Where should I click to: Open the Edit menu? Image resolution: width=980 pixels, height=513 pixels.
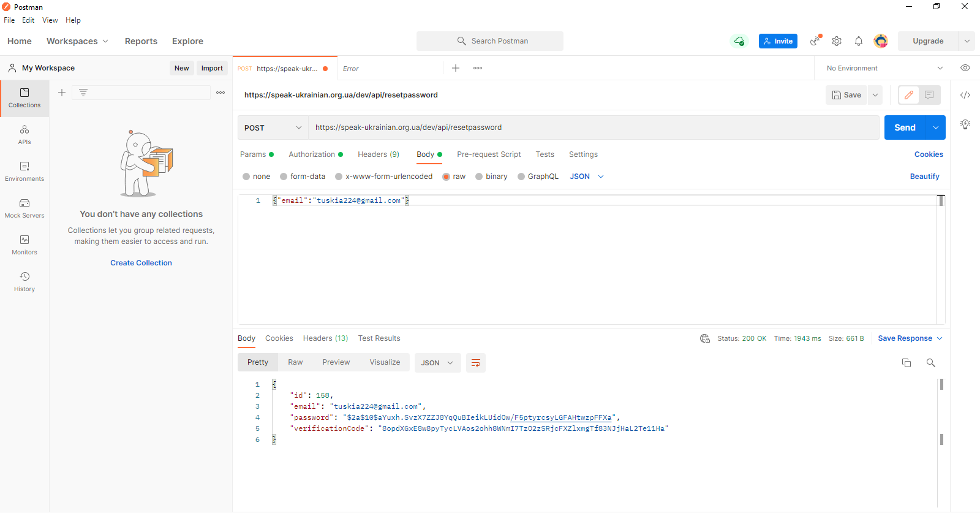[x=28, y=20]
